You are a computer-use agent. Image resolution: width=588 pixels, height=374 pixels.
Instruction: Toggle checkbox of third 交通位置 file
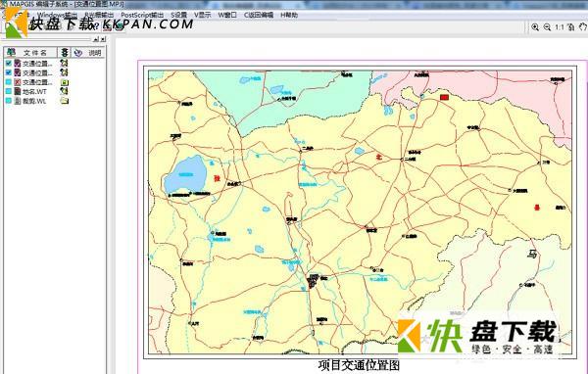pos(9,82)
